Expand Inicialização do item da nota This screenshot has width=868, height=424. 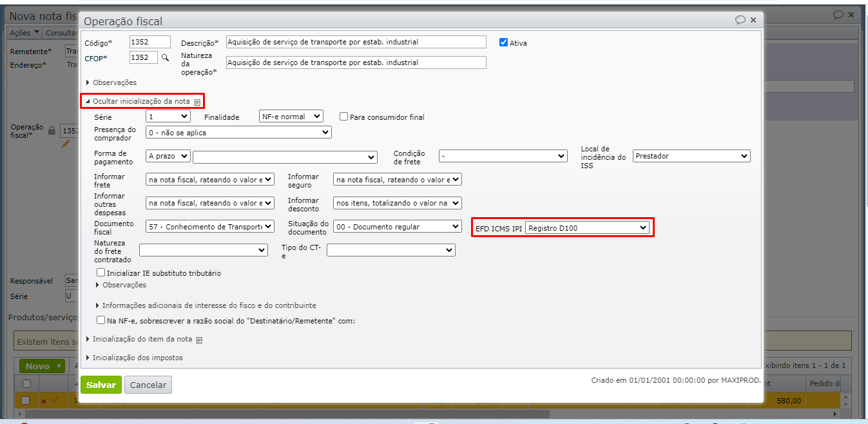tap(139, 339)
